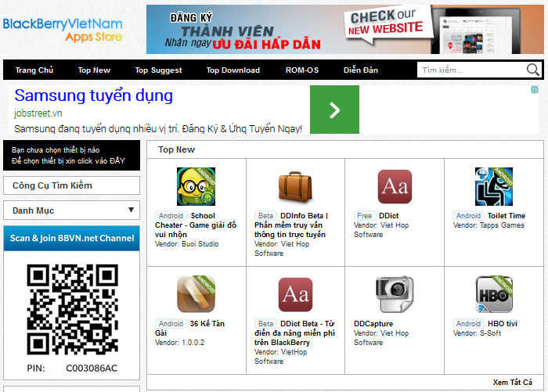Open the DDInfo Beta briefcase icon
Viewport: 548px width, 392px height.
[x=295, y=186]
